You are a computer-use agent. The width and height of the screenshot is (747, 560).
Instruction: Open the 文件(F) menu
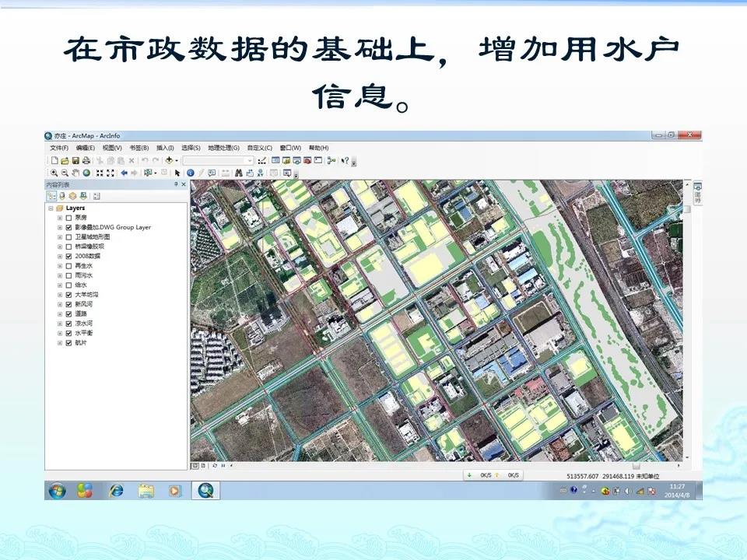point(59,148)
